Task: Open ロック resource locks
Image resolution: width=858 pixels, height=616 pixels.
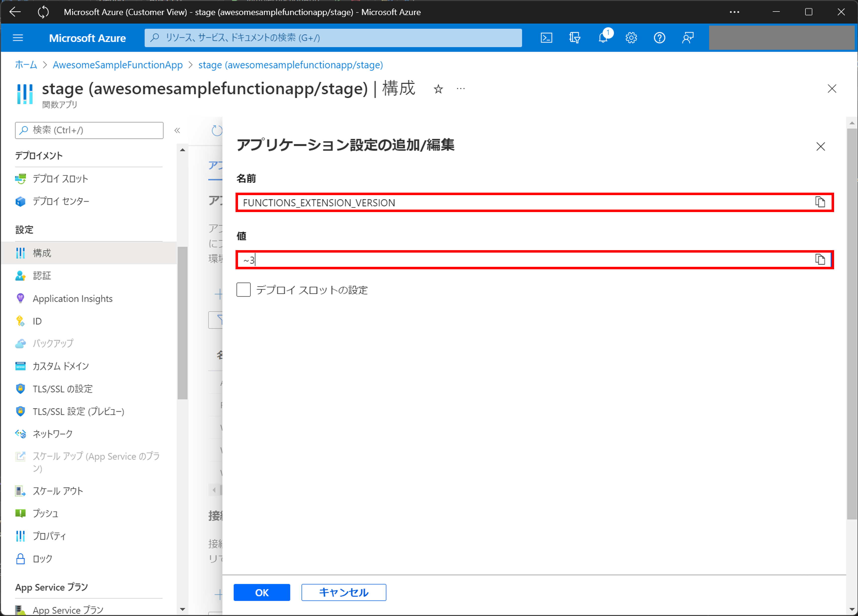Action: (42, 559)
